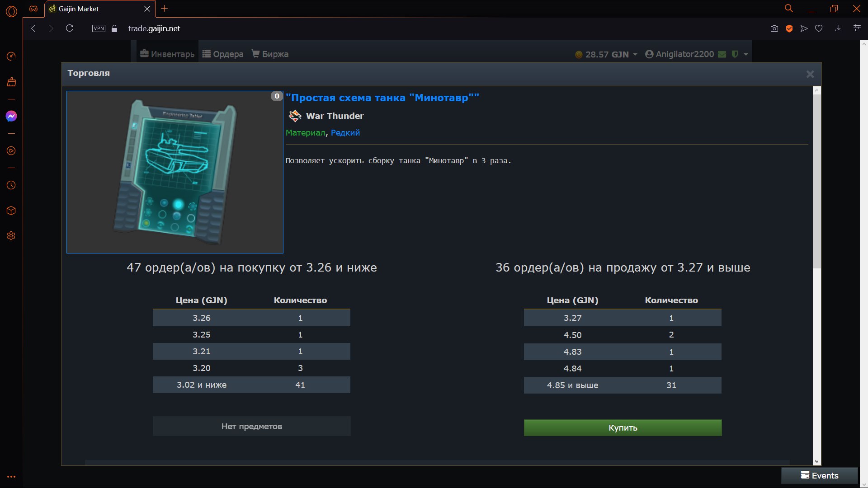Open Easy Setup sliders icon

pos(857,28)
